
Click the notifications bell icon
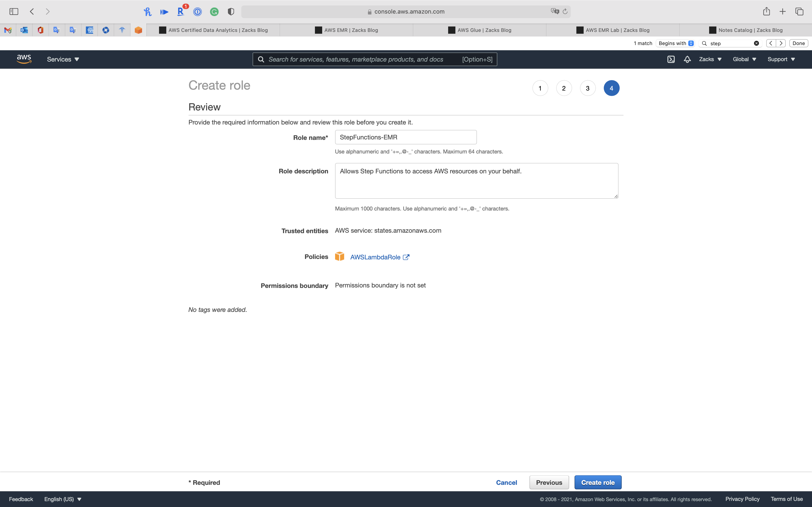coord(687,59)
